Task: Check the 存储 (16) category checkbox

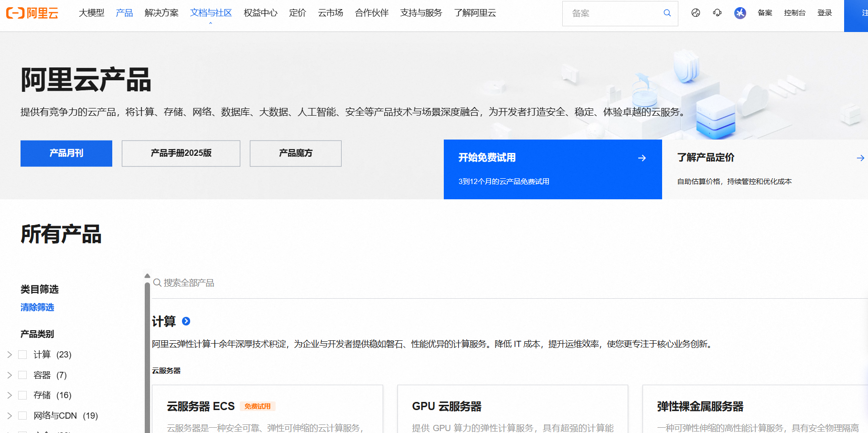Action: click(x=22, y=395)
